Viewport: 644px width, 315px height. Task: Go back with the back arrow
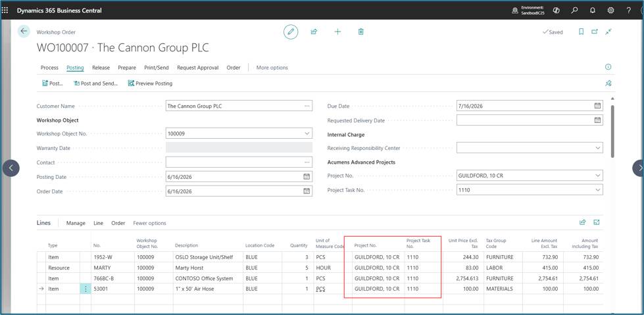(24, 31)
